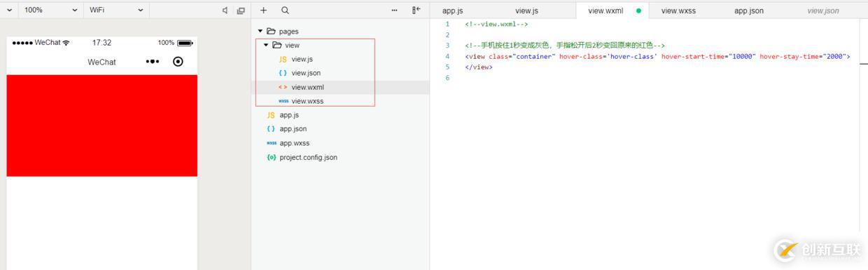Click the simulator three-dot menu button

tap(153, 62)
